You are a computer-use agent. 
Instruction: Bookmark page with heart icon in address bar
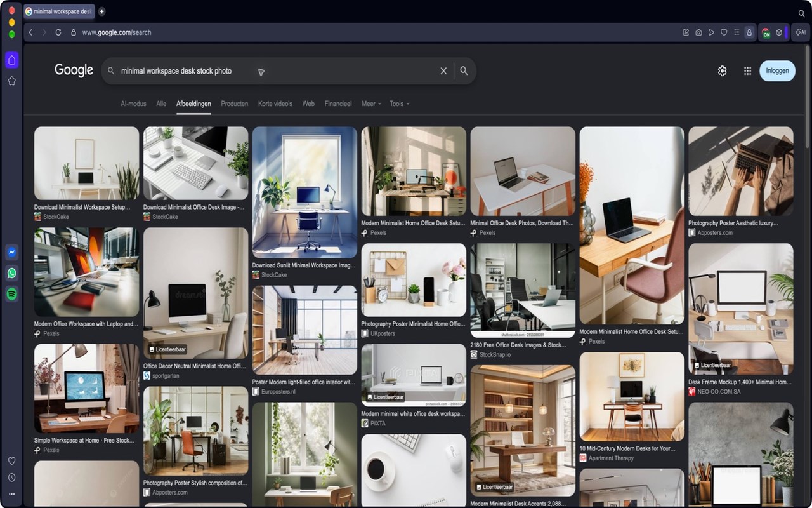[724, 32]
